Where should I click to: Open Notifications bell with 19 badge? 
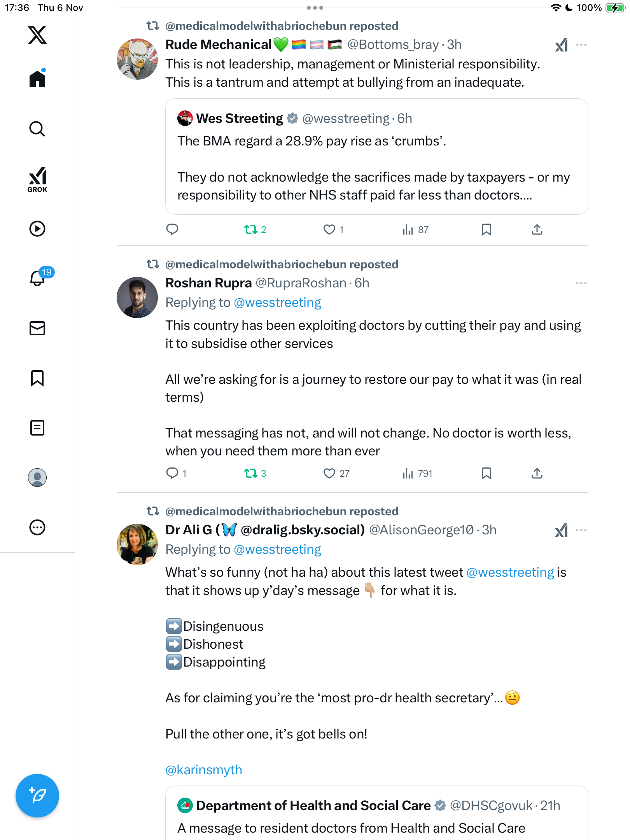(38, 278)
